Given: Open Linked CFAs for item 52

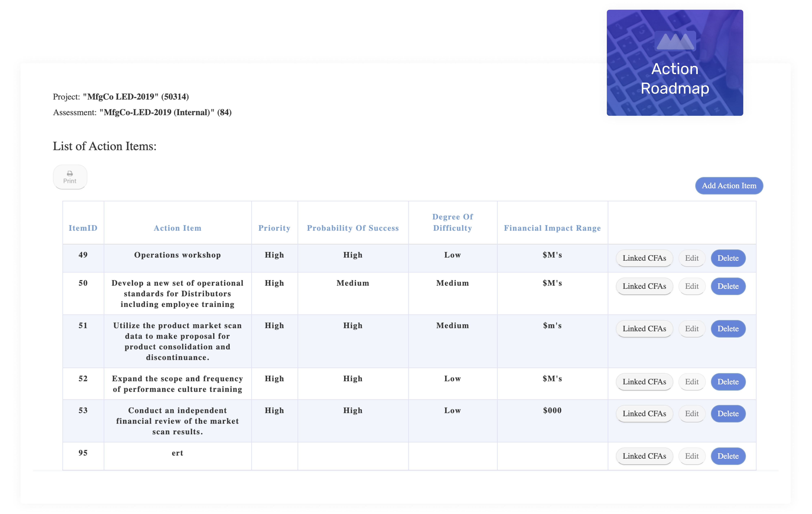Looking at the screenshot, I should coord(644,382).
